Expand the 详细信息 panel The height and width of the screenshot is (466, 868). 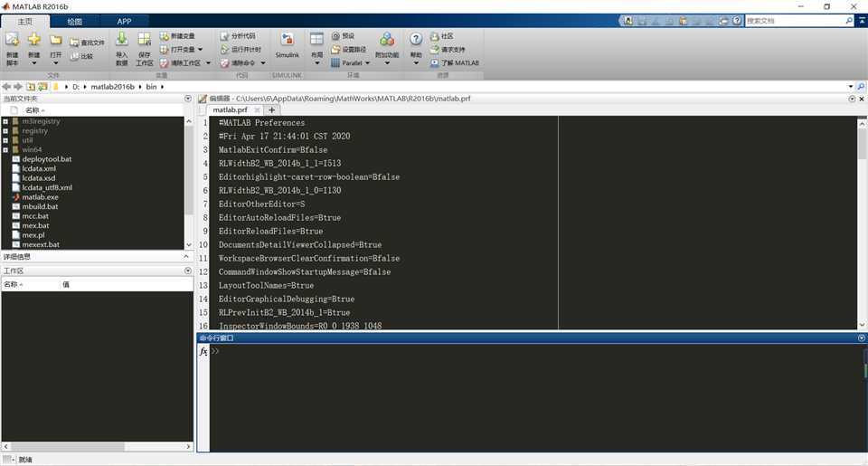coord(186,257)
